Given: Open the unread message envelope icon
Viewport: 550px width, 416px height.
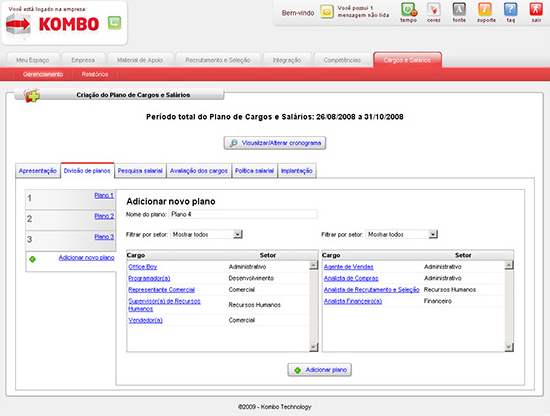Looking at the screenshot, I should click(327, 12).
